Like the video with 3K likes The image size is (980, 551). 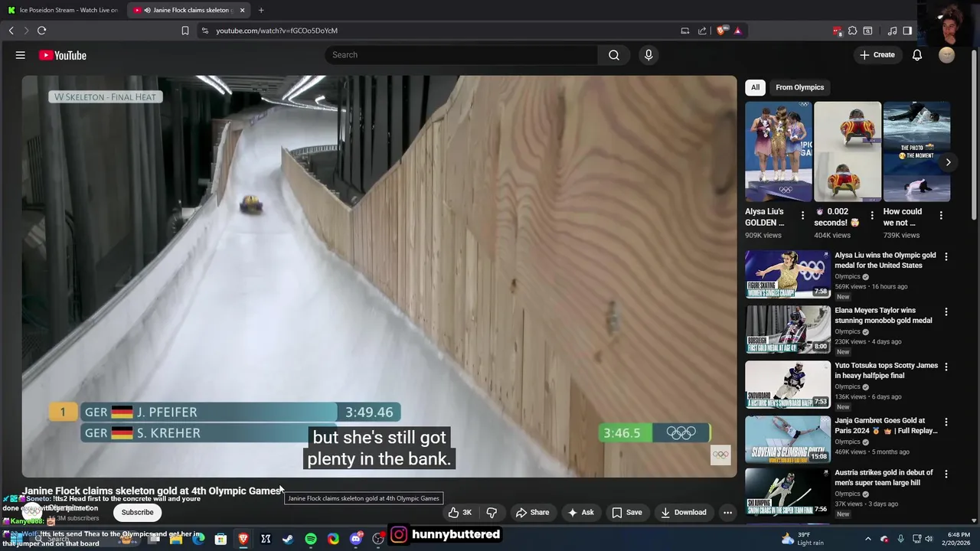460,513
